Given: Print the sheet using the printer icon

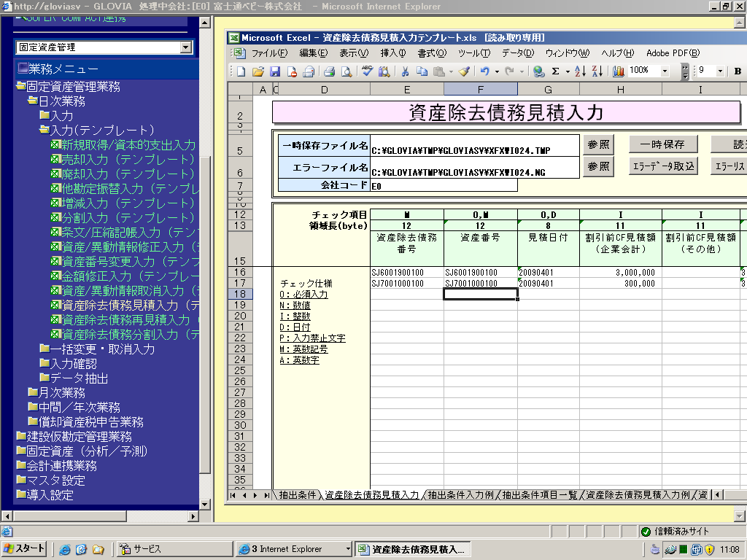Looking at the screenshot, I should 329,71.
